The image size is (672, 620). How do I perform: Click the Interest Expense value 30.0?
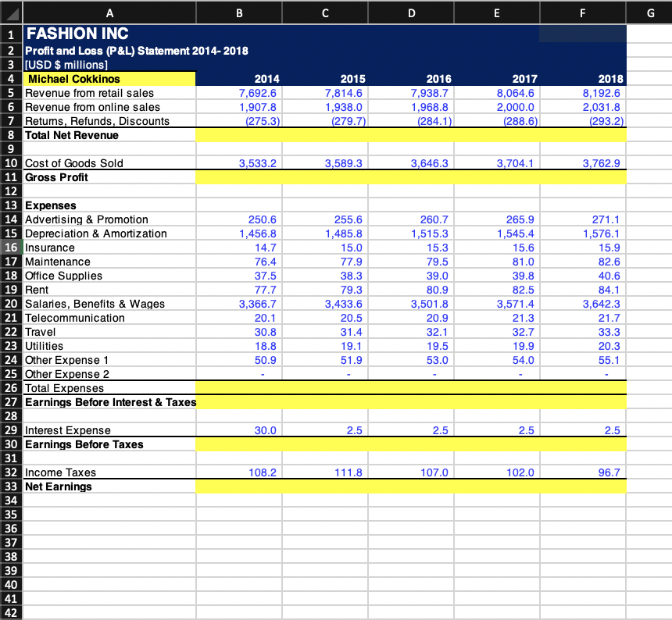click(x=264, y=430)
